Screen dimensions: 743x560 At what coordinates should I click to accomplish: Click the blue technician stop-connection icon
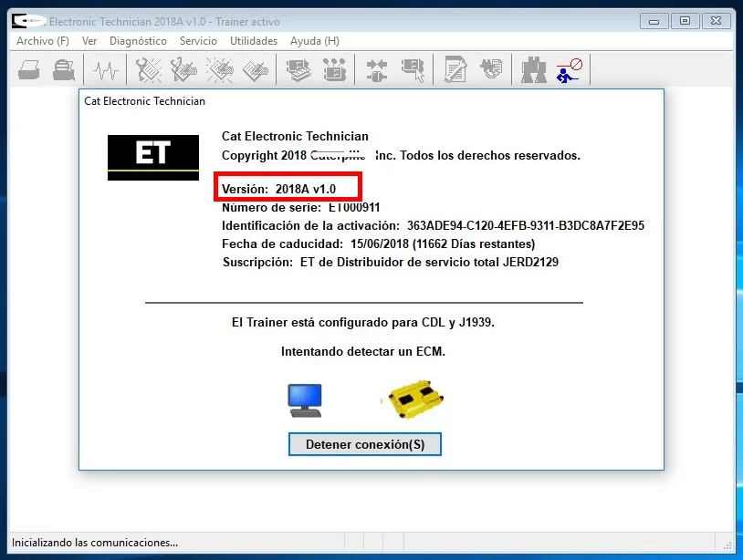click(x=569, y=70)
